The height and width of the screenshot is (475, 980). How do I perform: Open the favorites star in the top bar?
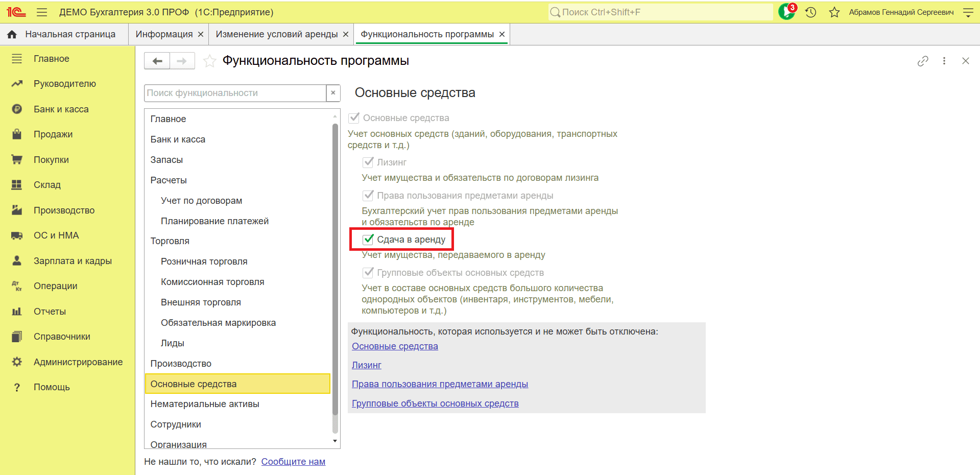(x=834, y=12)
